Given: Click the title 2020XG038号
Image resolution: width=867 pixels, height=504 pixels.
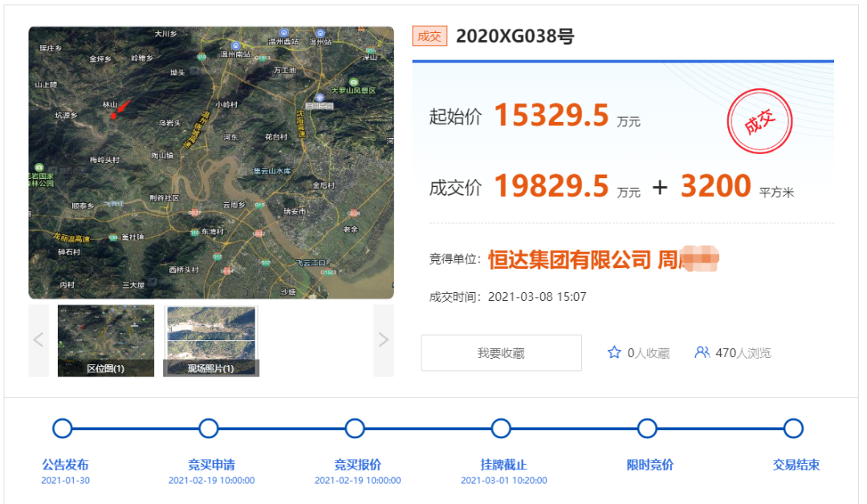Looking at the screenshot, I should click(x=515, y=36).
